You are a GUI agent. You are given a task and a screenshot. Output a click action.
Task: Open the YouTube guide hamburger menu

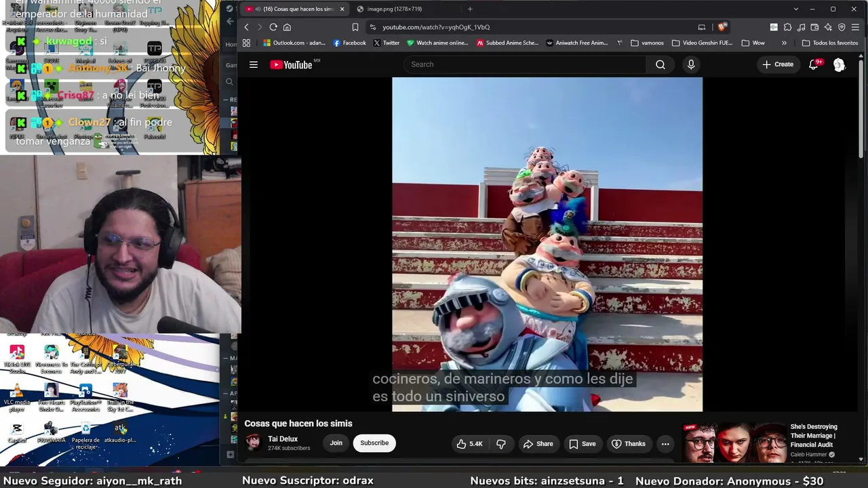[x=254, y=64]
